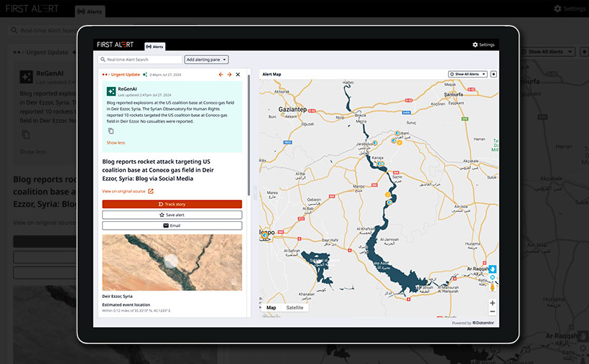Viewport: 589px width, 364px height.
Task: Go to next alert with right arrow
Action: tap(229, 74)
